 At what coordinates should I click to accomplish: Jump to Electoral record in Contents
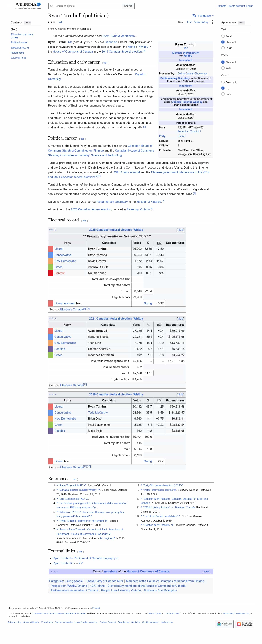click(20, 47)
